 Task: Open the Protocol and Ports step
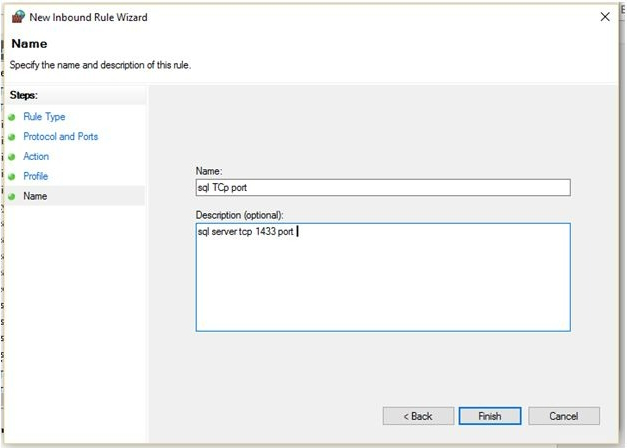click(60, 137)
